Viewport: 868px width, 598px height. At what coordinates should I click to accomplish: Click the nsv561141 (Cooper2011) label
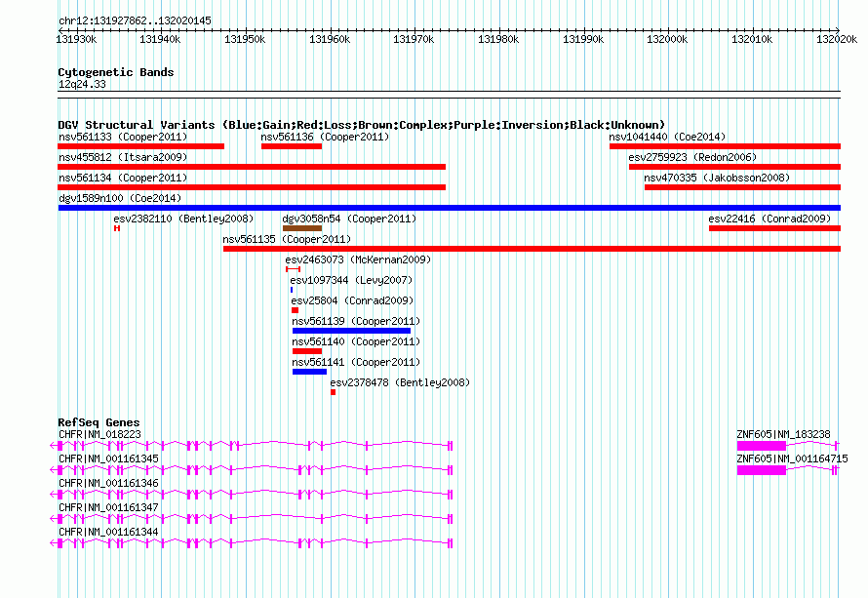pyautogui.click(x=357, y=362)
